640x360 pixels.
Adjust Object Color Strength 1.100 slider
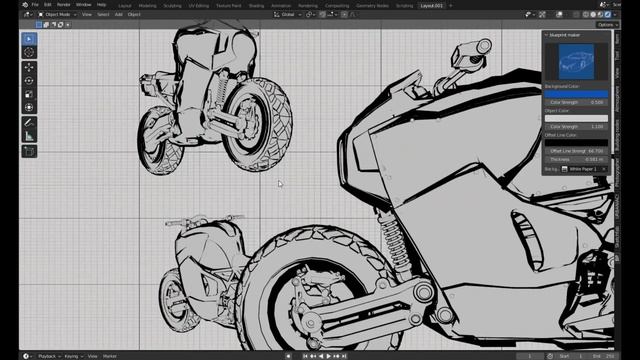pos(576,127)
